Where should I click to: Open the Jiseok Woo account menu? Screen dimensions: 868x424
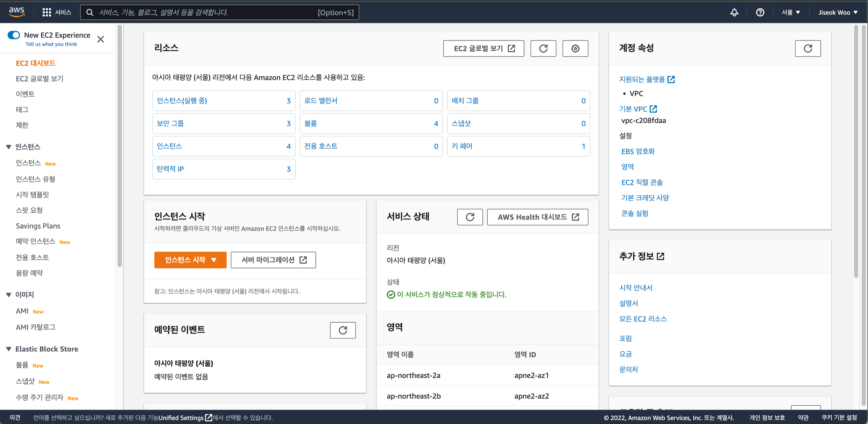(x=838, y=12)
